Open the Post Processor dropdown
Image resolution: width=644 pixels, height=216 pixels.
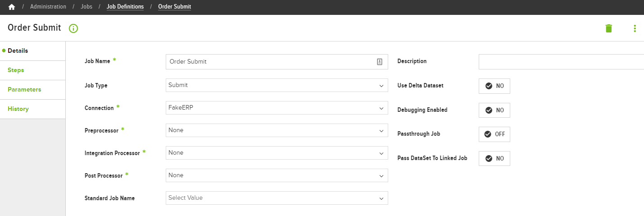point(277,175)
